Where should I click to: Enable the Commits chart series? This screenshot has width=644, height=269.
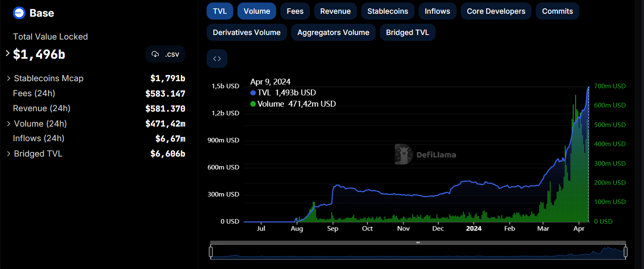pos(557,11)
